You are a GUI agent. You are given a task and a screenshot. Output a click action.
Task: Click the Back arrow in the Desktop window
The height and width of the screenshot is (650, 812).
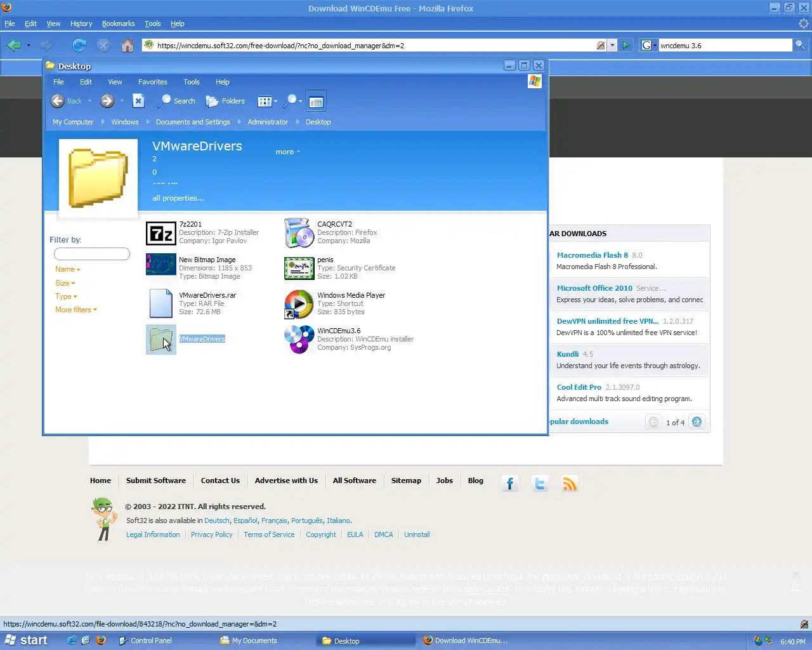[58, 101]
